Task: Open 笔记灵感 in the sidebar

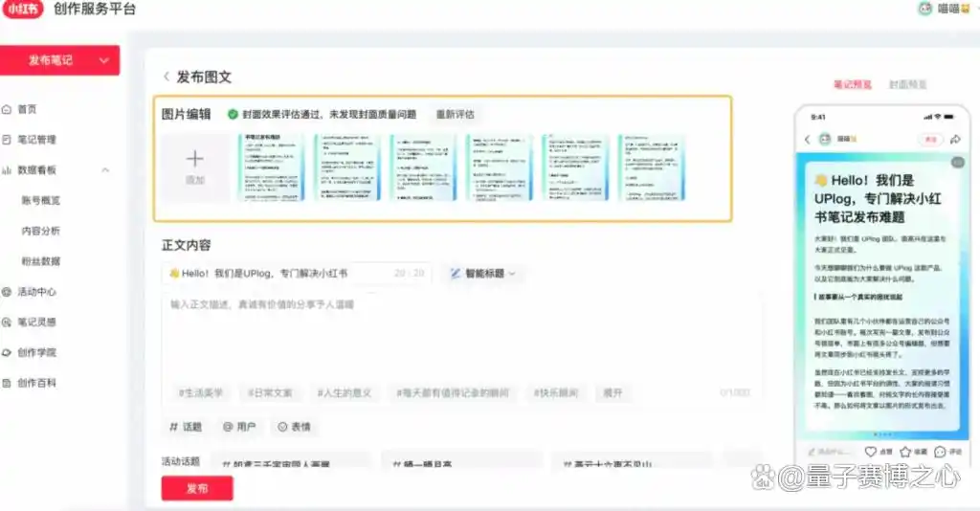Action: pyautogui.click(x=35, y=322)
